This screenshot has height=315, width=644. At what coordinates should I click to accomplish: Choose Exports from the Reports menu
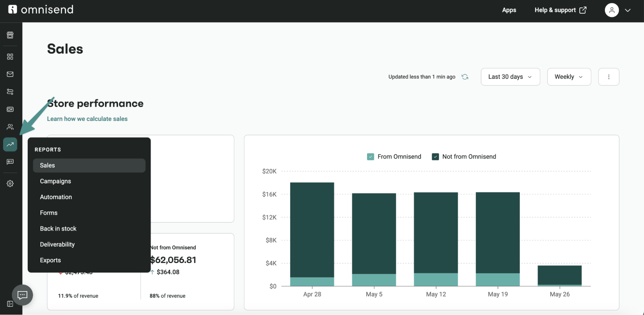(x=50, y=260)
